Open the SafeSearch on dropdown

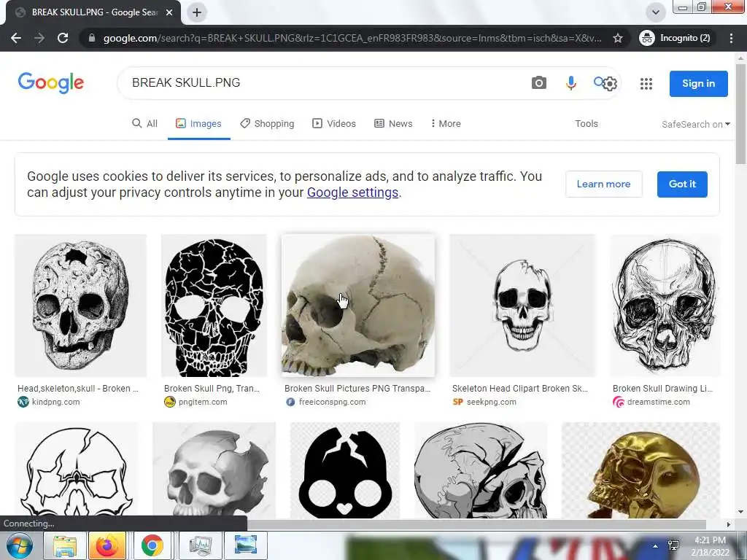coord(695,124)
